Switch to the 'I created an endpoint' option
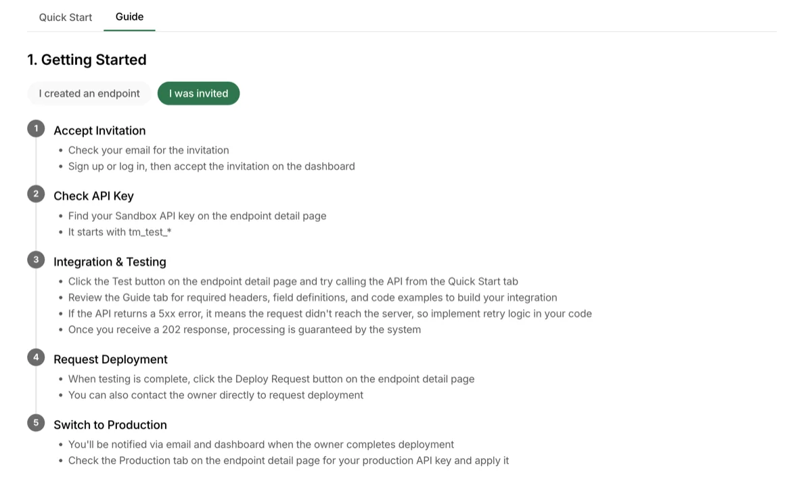This screenshot has height=504, width=812. coord(89,93)
